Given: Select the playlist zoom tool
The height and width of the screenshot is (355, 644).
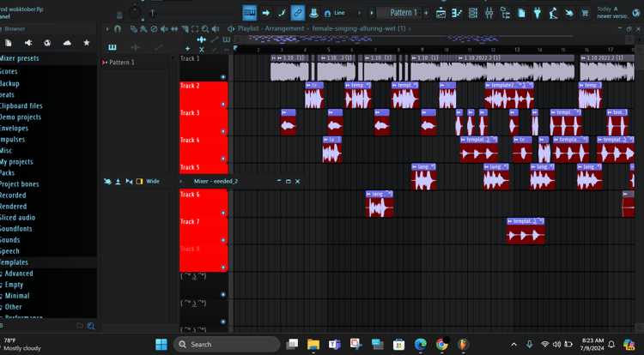Looking at the screenshot, I should (204, 28).
